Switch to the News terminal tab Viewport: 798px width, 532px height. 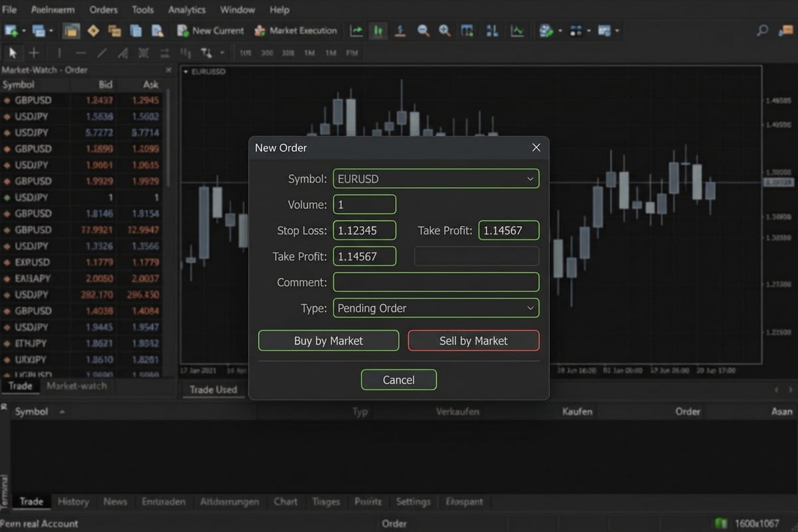click(x=115, y=501)
